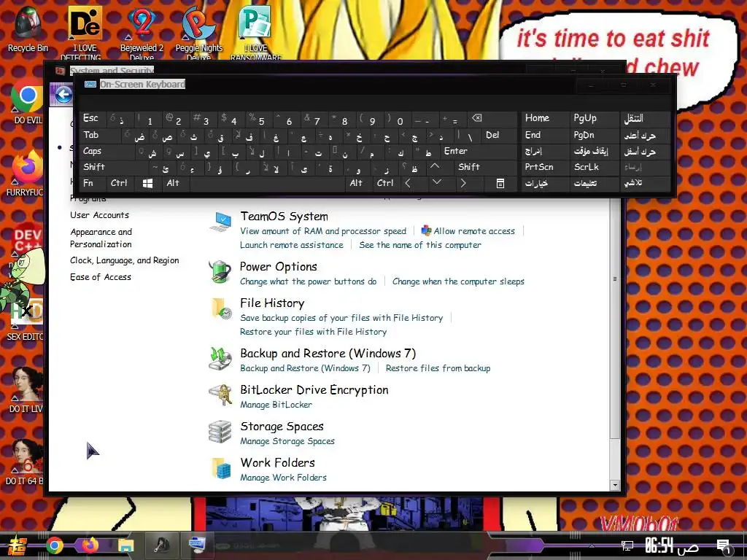Click See the name of this computer
This screenshot has height=560, width=747.
[x=420, y=245]
